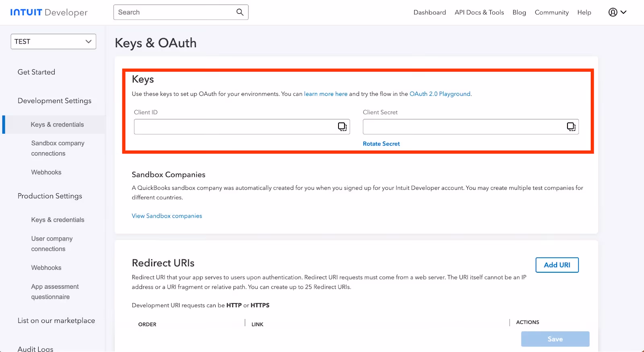Copy the Client Secret with copy icon
The height and width of the screenshot is (352, 644).
(571, 127)
